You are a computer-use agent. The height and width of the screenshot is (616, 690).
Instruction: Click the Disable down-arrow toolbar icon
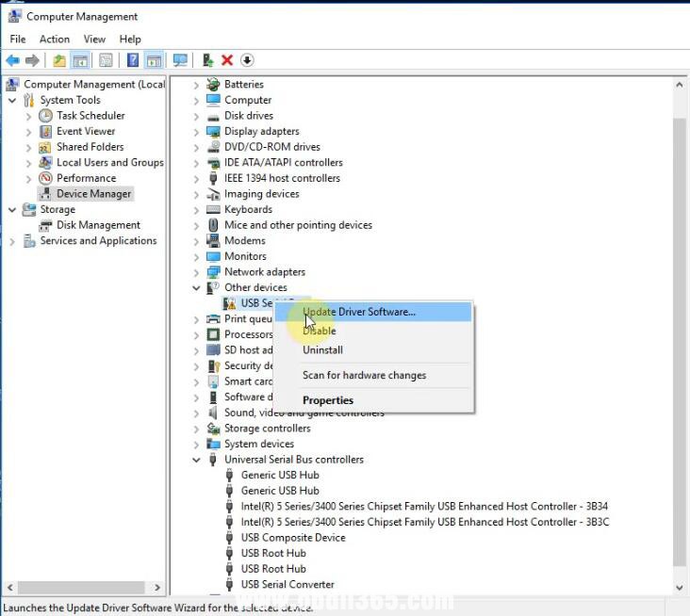[247, 60]
